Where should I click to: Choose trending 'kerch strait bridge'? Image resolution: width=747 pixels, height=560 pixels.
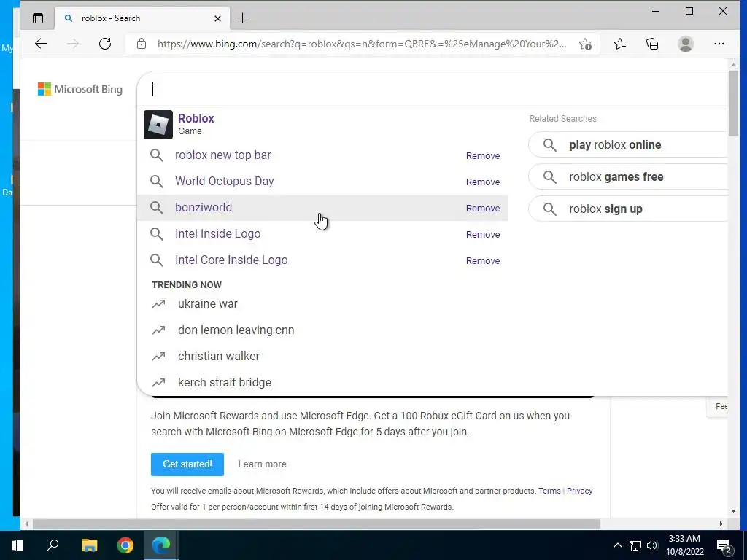pos(225,382)
